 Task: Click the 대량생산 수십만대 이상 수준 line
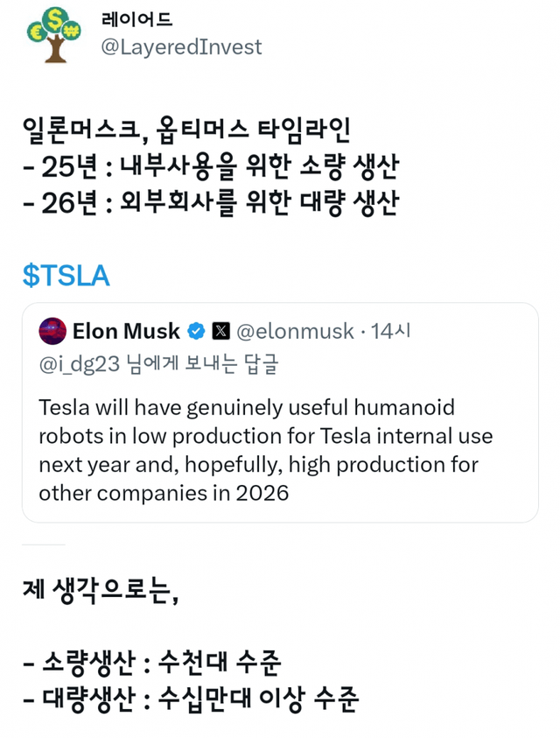[189, 700]
